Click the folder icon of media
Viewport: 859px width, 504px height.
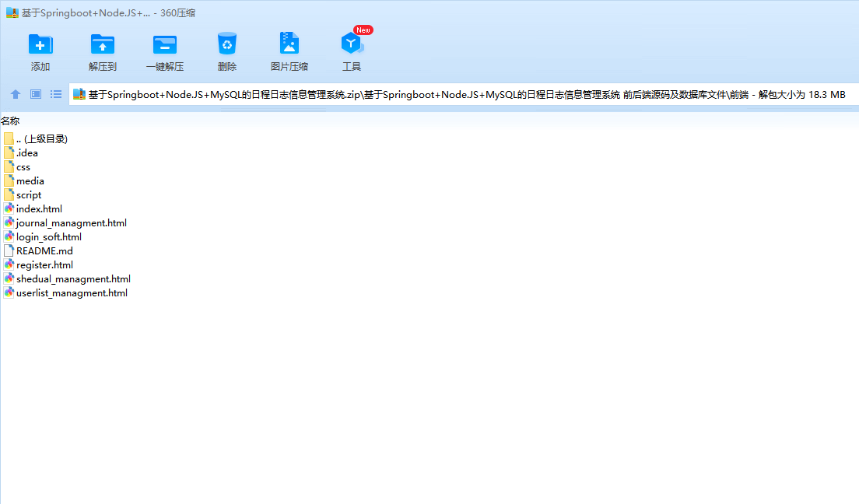9,180
